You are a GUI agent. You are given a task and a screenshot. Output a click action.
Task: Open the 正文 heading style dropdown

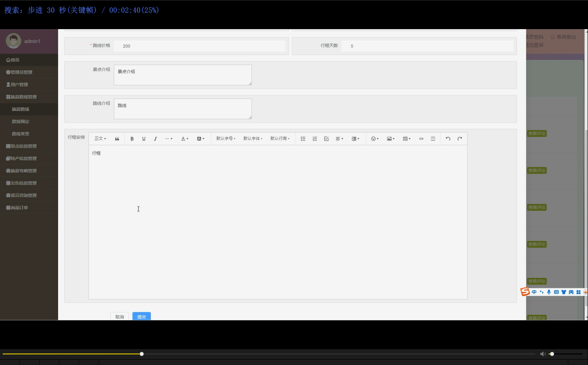tap(100, 139)
